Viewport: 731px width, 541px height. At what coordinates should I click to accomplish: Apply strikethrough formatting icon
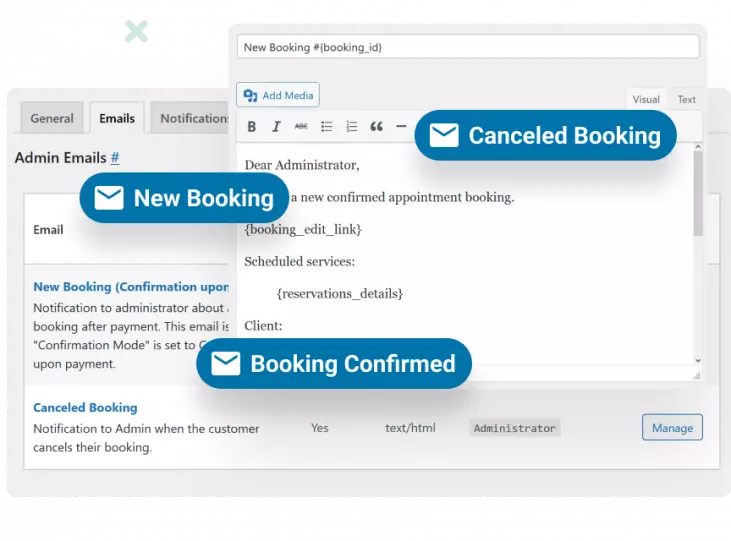[301, 126]
